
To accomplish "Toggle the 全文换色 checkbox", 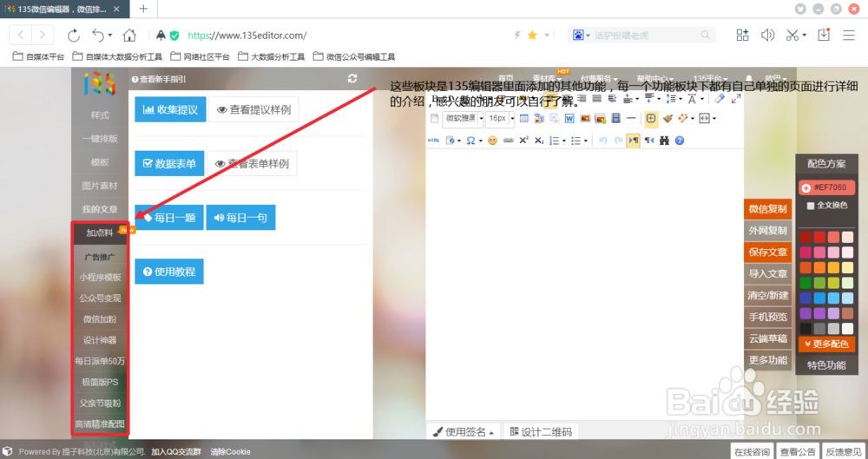I will click(x=811, y=206).
